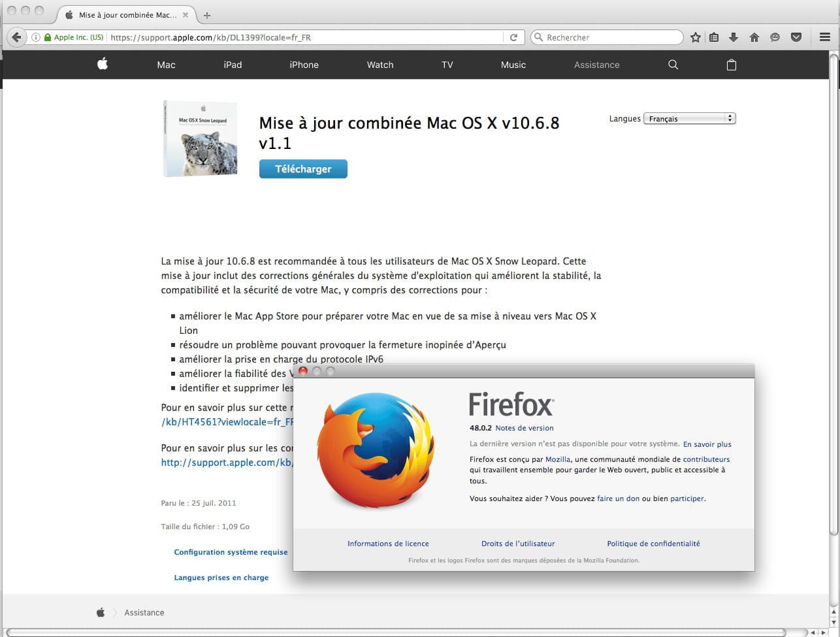Click search magnifier inside Rechercher box
The width and height of the screenshot is (840, 637).
pyautogui.click(x=539, y=37)
